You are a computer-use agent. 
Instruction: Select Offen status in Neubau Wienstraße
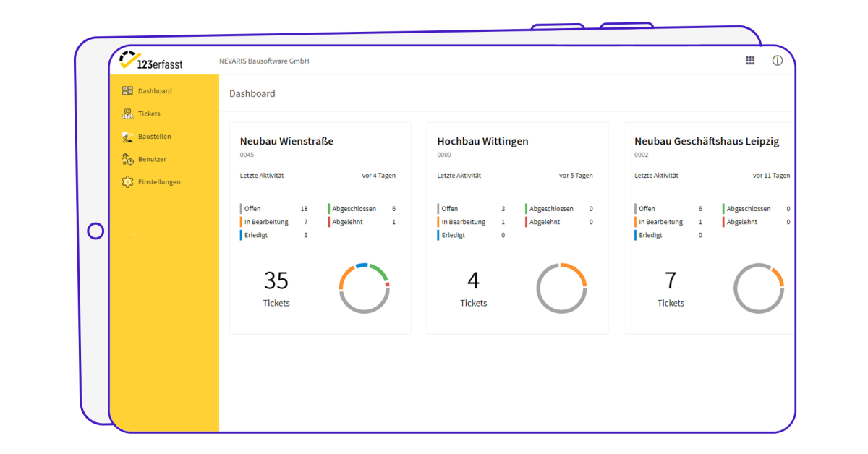252,209
